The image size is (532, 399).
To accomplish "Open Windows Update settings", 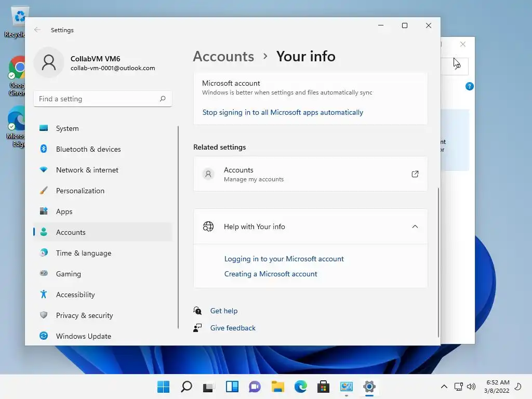I will point(103,336).
